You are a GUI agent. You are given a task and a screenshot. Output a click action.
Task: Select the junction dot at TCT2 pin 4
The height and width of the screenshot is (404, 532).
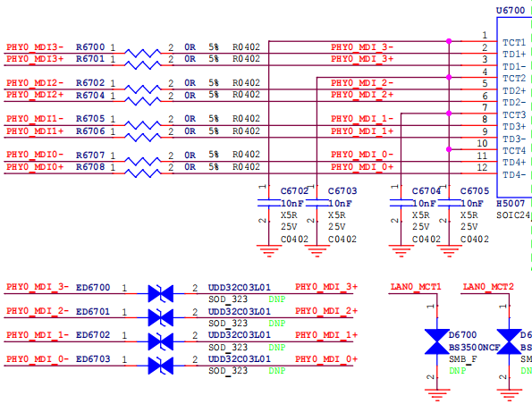click(x=449, y=78)
